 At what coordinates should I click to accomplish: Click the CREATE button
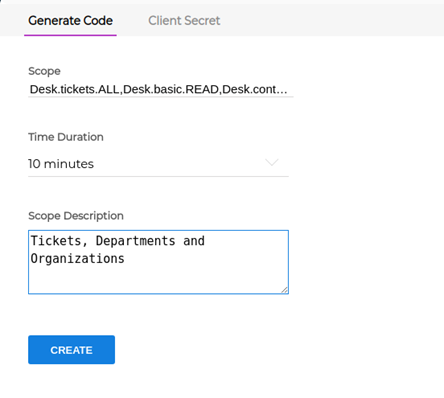point(71,350)
